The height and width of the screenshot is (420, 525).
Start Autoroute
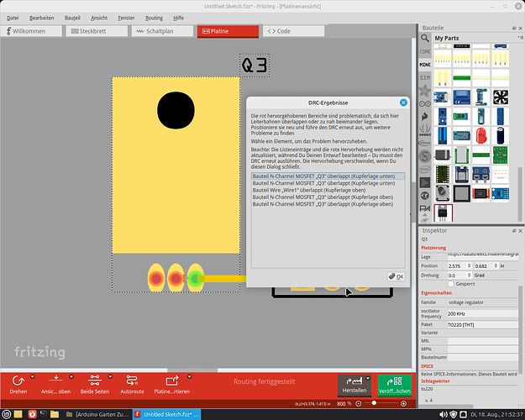click(x=132, y=385)
